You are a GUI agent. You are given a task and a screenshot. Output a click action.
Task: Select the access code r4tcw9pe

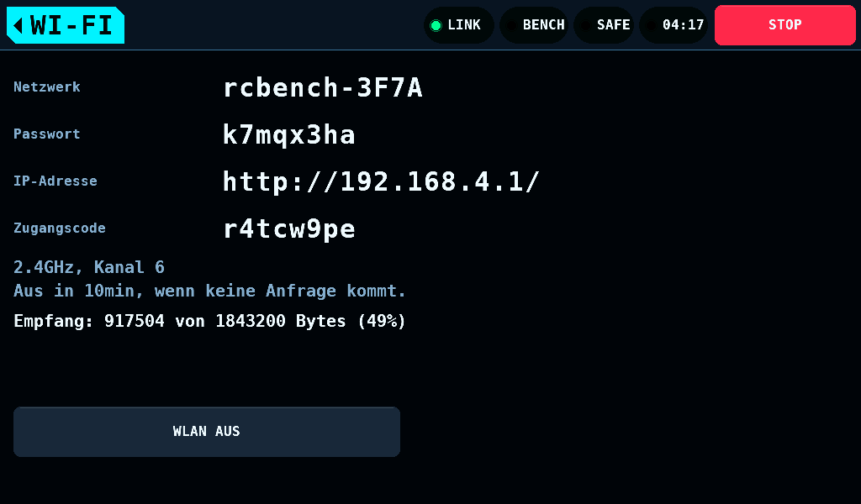(x=289, y=228)
